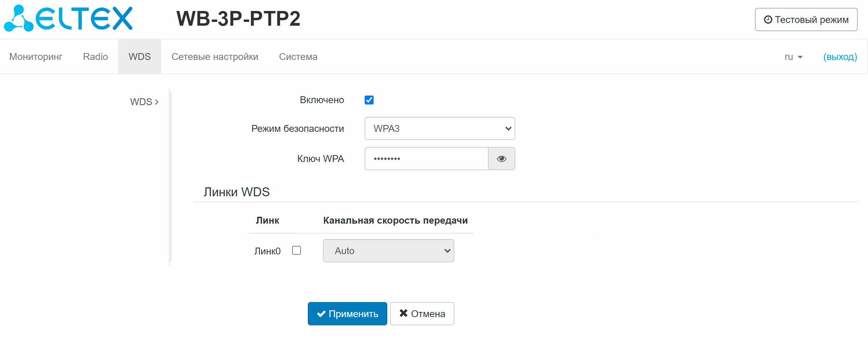Go to Сетевые настройки tab

point(215,57)
